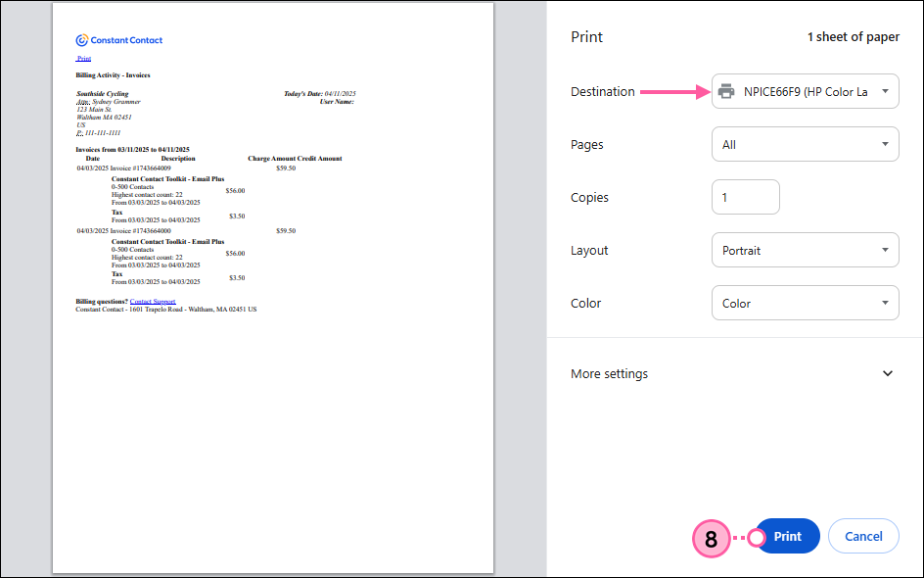Screen dimensions: 924x578
Task: Click the User Name label
Action: click(x=337, y=102)
